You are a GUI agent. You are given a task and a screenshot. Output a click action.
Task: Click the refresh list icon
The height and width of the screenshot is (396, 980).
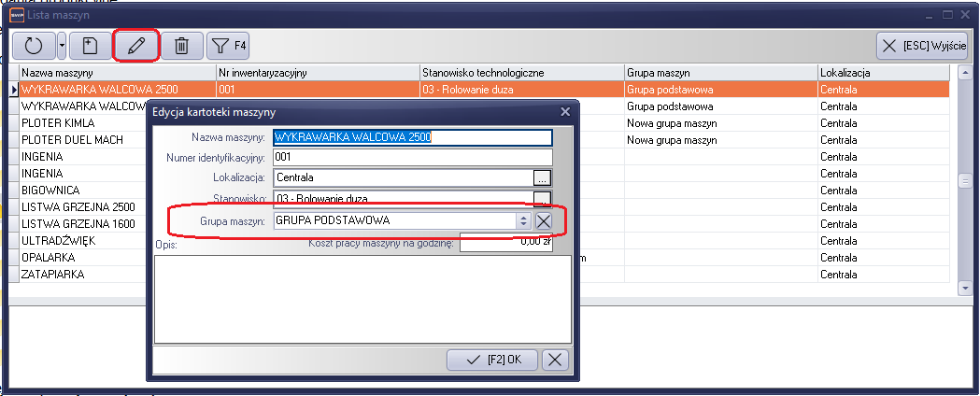(x=34, y=45)
